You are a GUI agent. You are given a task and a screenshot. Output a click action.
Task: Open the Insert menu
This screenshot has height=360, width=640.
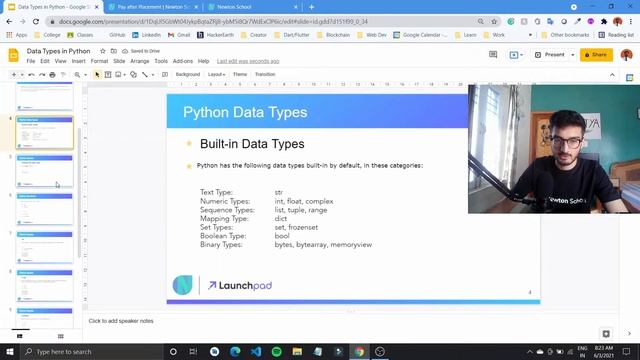(78, 61)
